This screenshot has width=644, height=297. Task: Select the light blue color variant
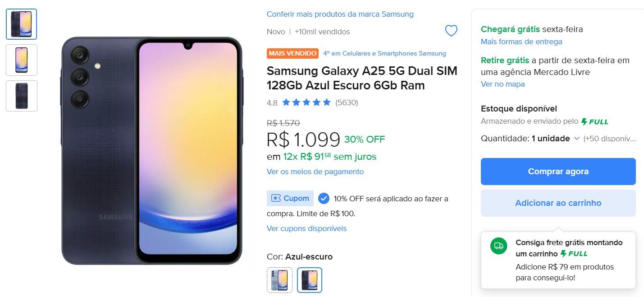(x=279, y=280)
